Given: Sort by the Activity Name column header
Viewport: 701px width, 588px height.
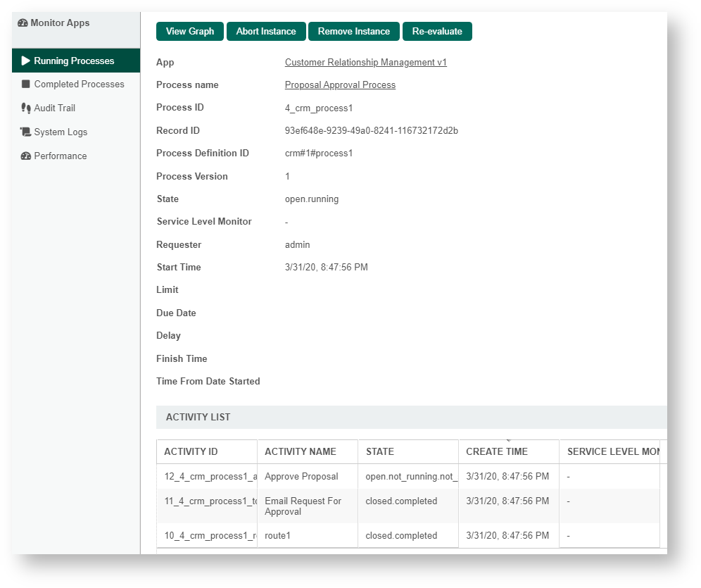Looking at the screenshot, I should pyautogui.click(x=301, y=452).
